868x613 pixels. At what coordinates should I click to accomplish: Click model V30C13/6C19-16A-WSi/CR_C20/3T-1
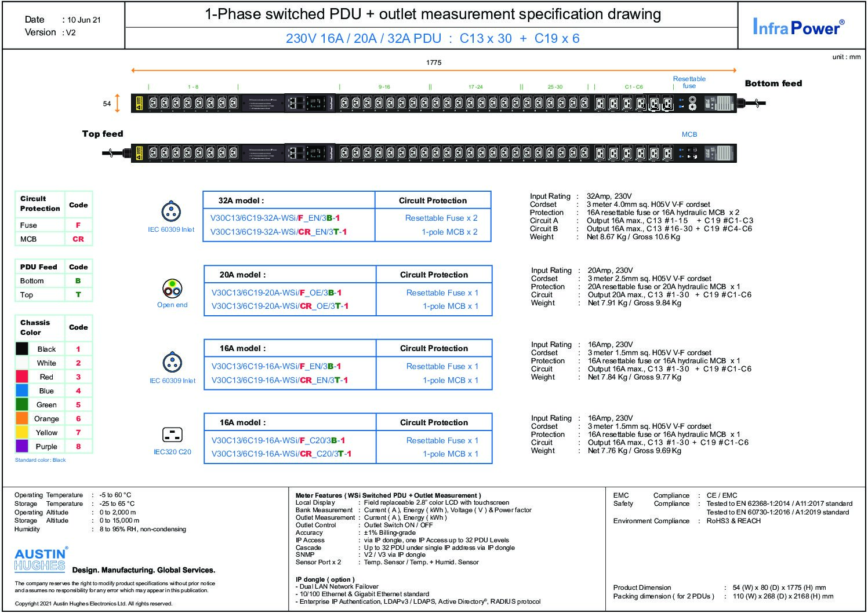coord(281,454)
